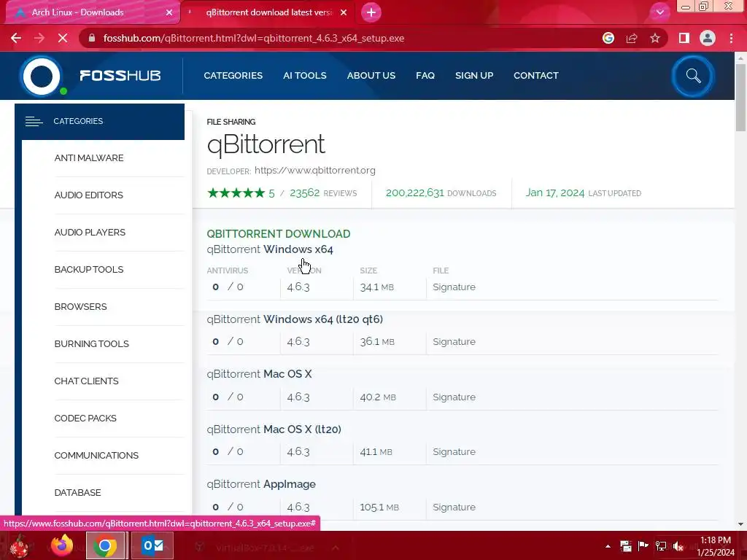
Task: Download qBittorrent AppImage
Action: coord(261,484)
